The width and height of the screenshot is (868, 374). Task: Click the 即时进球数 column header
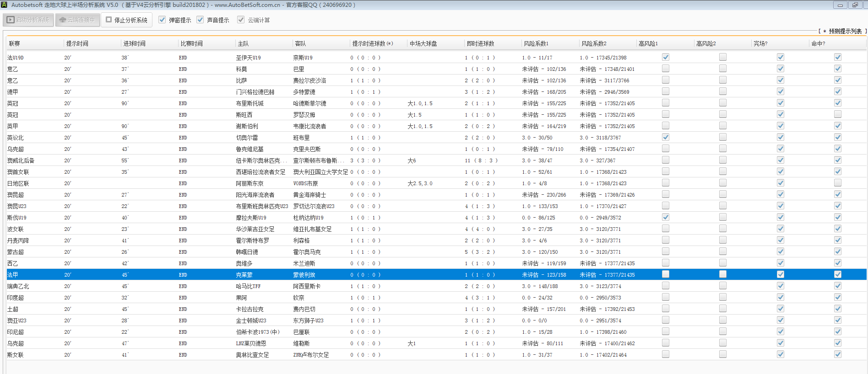click(x=480, y=43)
